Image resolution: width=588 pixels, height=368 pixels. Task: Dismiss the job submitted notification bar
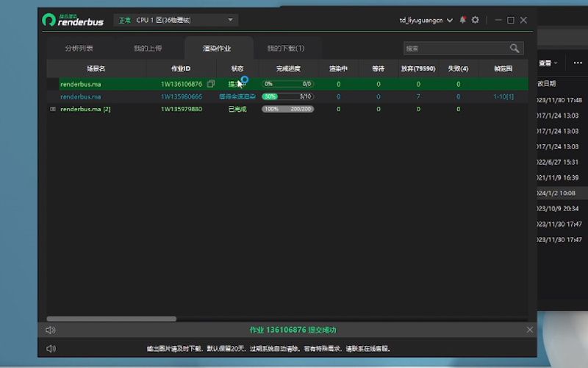[x=529, y=330]
